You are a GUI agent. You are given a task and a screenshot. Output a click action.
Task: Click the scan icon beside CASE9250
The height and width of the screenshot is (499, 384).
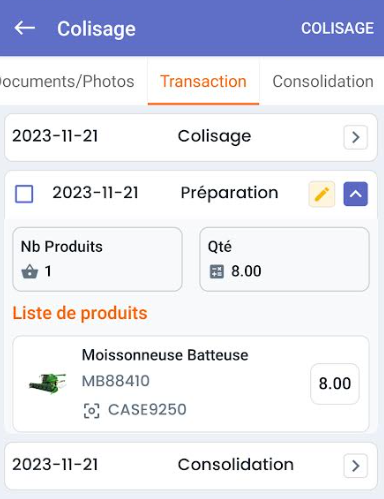[91, 410]
